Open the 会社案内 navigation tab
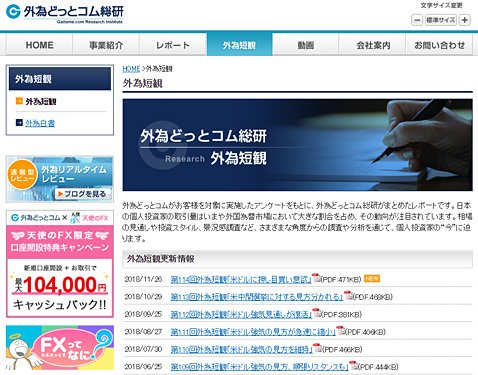478x375 pixels. click(373, 45)
